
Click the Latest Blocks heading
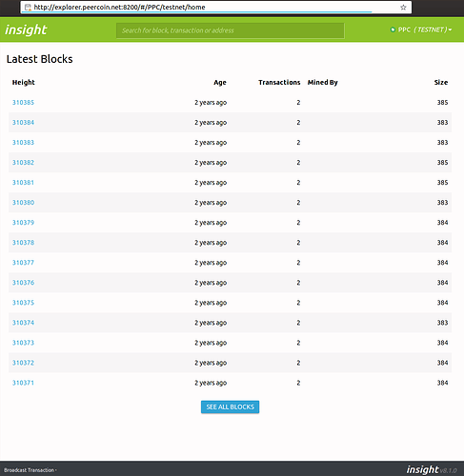(x=39, y=59)
